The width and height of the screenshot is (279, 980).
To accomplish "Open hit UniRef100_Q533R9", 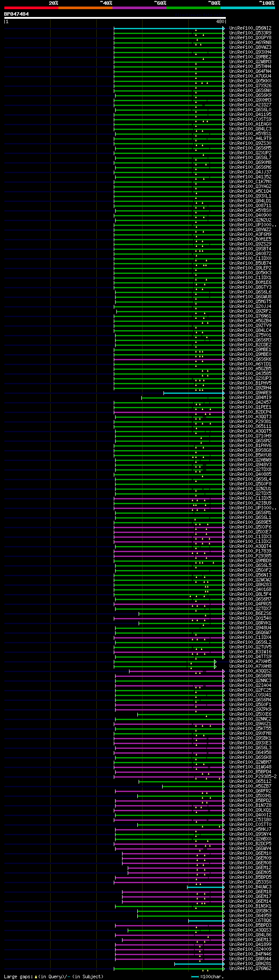I will click(250, 33).
